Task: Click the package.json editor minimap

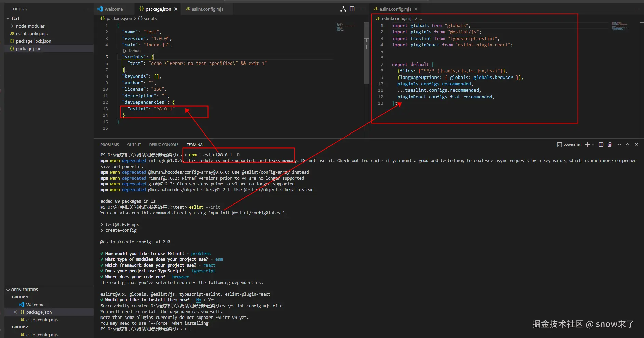Action: click(346, 27)
